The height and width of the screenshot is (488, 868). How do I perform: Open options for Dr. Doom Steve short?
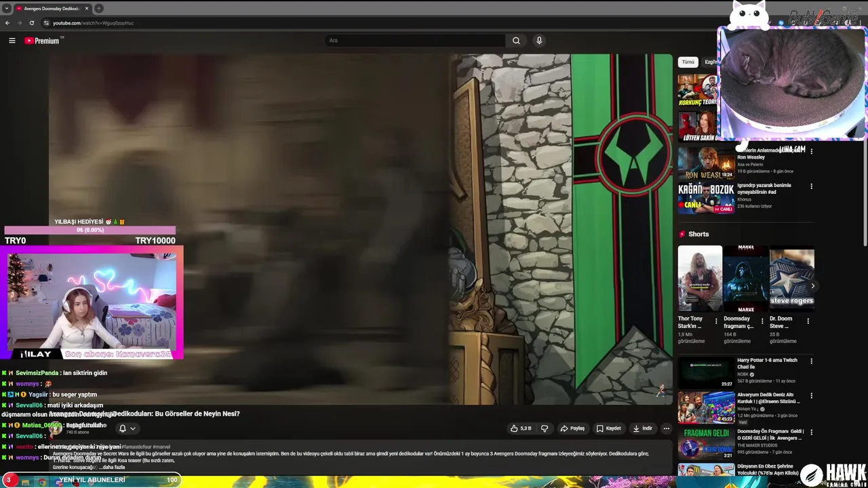(x=807, y=321)
